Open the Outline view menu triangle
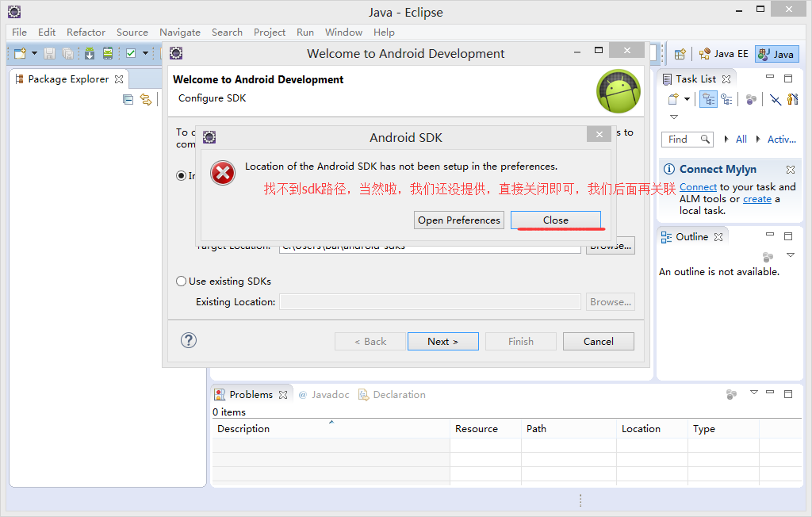Screen dimensions: 812x517 [x=791, y=255]
